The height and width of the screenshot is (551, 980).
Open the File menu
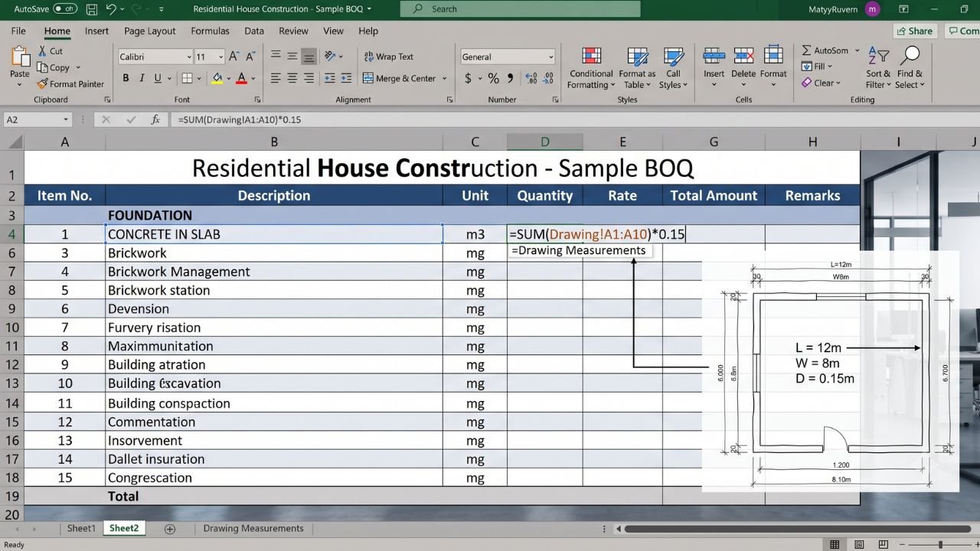[18, 31]
